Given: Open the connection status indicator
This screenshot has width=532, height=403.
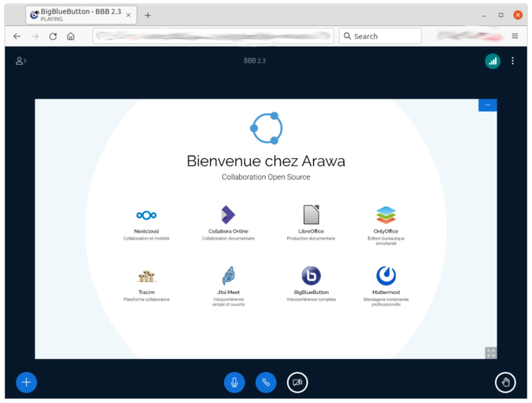Looking at the screenshot, I should point(492,61).
